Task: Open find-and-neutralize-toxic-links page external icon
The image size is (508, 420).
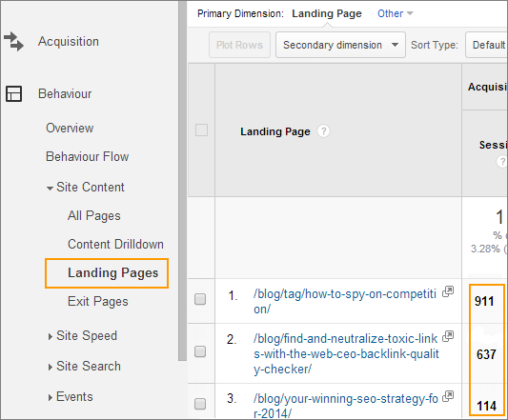Action: pos(448,336)
